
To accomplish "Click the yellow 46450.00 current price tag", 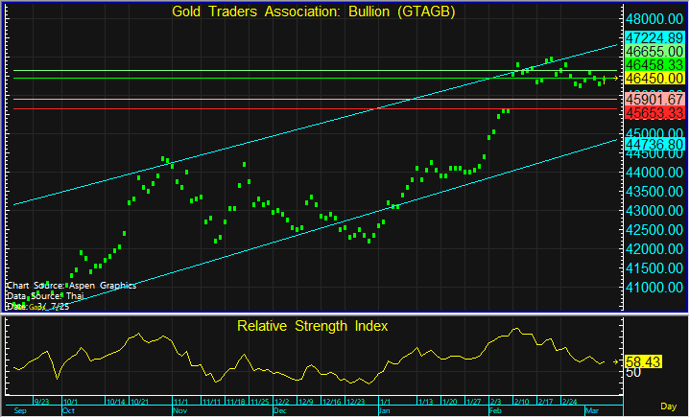I will click(x=655, y=78).
